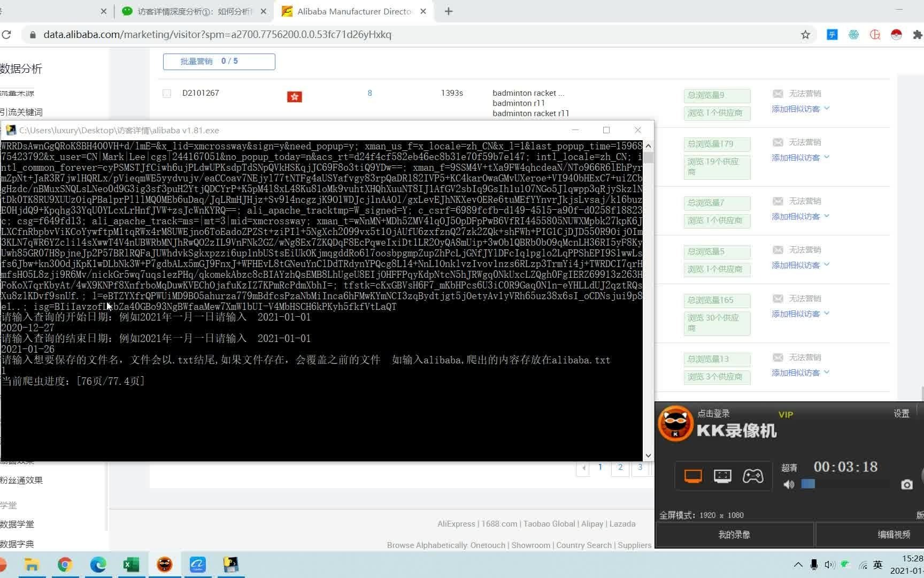Open the 1688.com footer link

click(499, 524)
